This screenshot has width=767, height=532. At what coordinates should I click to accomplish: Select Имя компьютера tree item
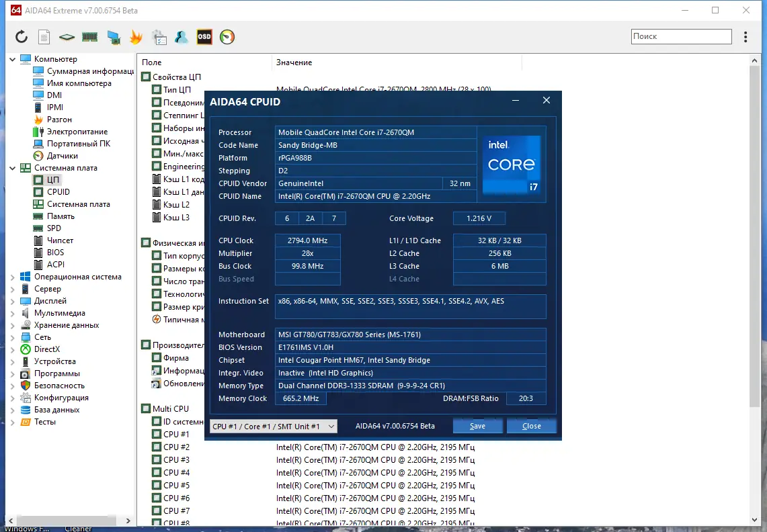pos(73,83)
